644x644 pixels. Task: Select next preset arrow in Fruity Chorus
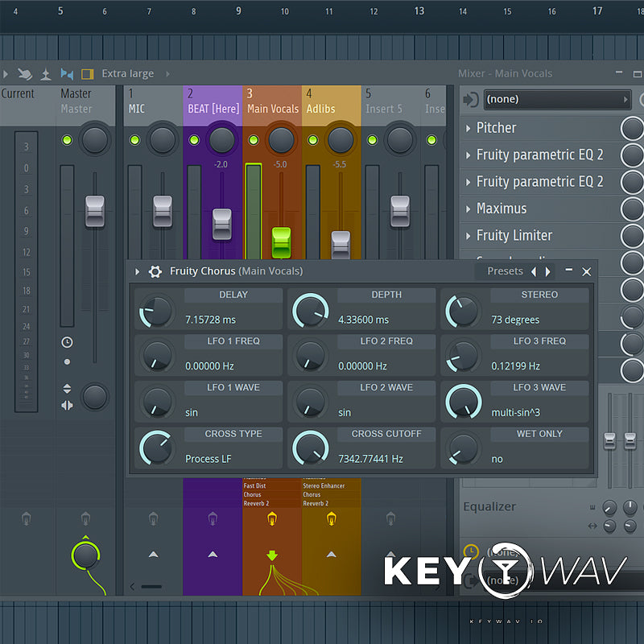[547, 271]
